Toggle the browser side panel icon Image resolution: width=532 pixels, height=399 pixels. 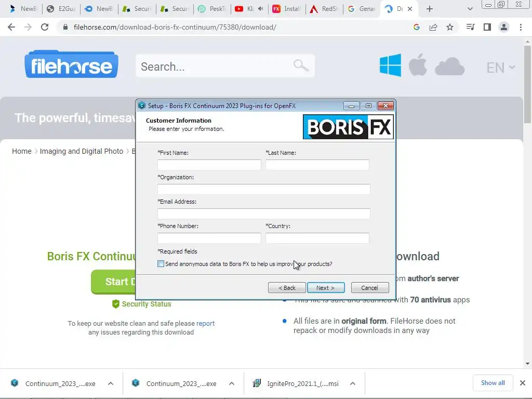[x=487, y=27]
